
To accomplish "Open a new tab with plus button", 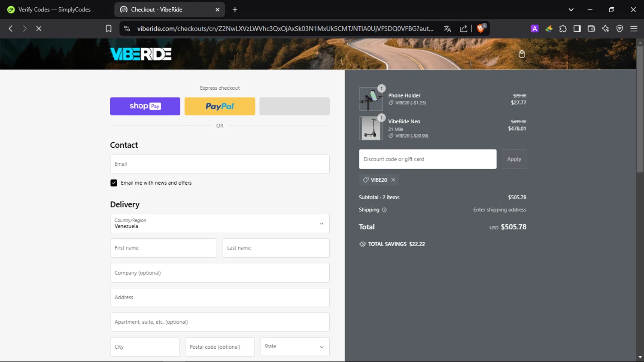I will point(235,9).
